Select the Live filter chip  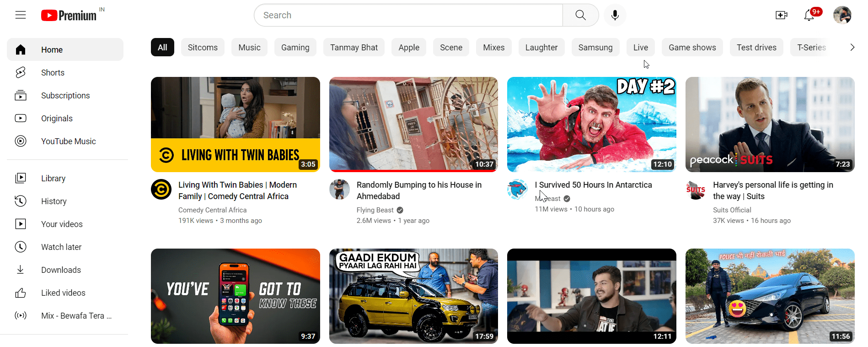click(x=641, y=47)
